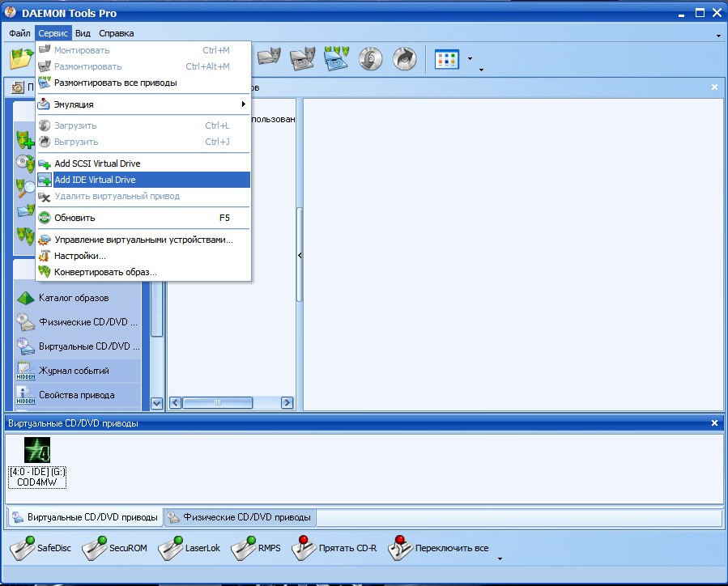This screenshot has height=586, width=728.
Task: Toggle LaserLok emulation
Action: 189,548
